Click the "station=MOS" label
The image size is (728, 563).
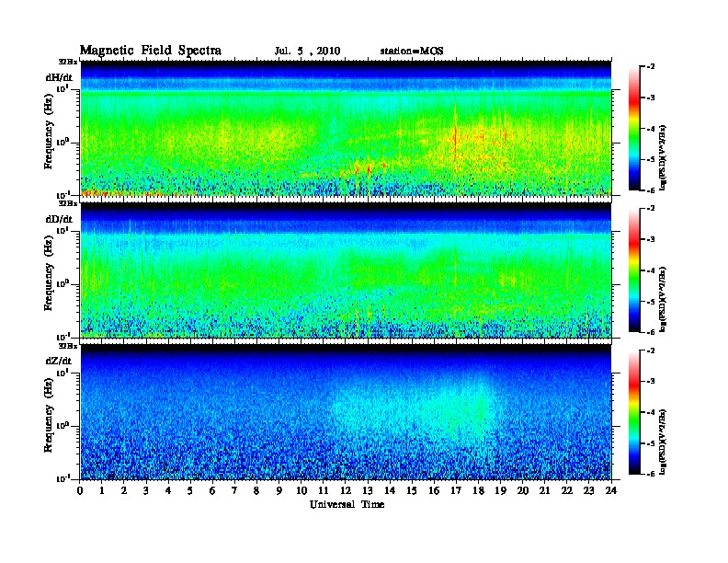412,52
